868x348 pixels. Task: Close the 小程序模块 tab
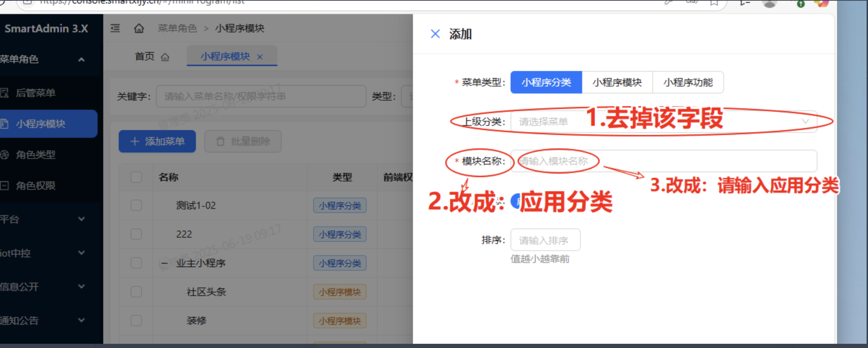click(x=260, y=57)
